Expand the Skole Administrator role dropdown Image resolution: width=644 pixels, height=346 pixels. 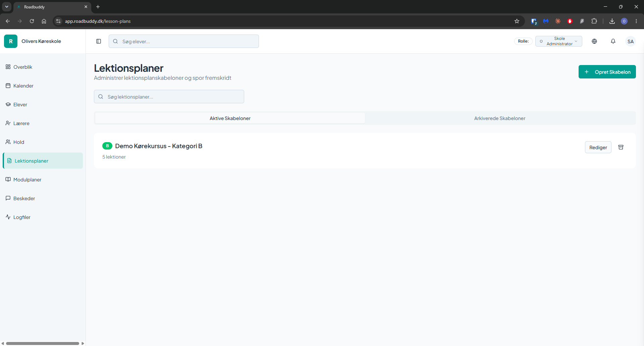click(559, 41)
